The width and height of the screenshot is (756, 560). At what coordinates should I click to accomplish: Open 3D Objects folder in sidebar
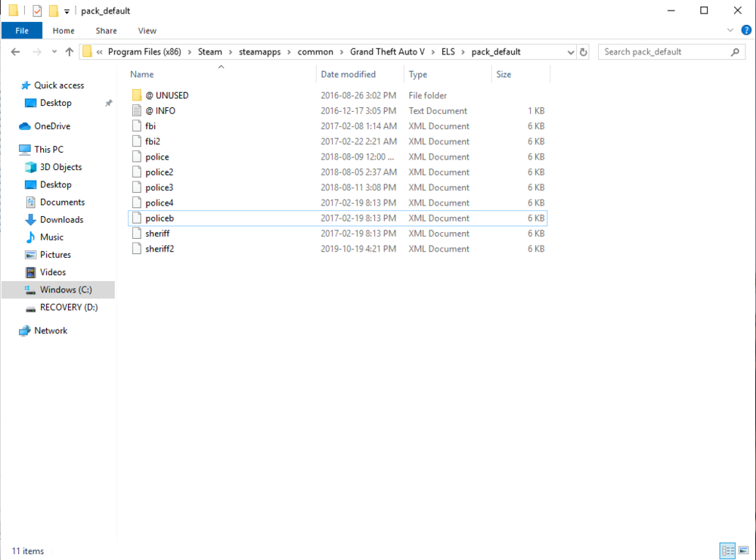tap(60, 167)
